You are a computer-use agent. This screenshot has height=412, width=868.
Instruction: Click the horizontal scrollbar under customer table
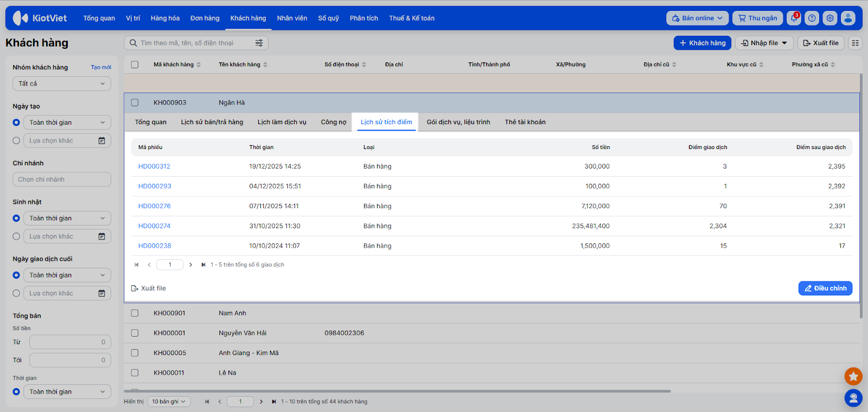[397, 391]
